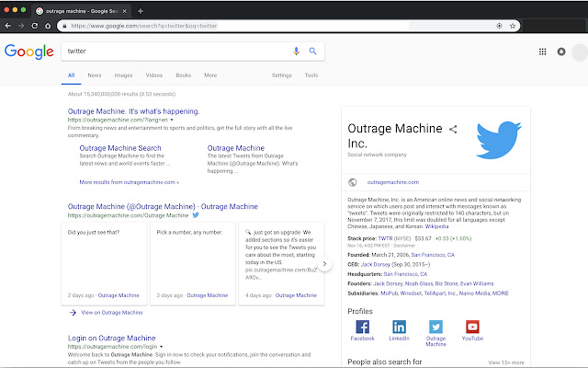588x368 pixels.
Task: Click the outragemachine.com link in knowledge panel
Action: click(393, 182)
